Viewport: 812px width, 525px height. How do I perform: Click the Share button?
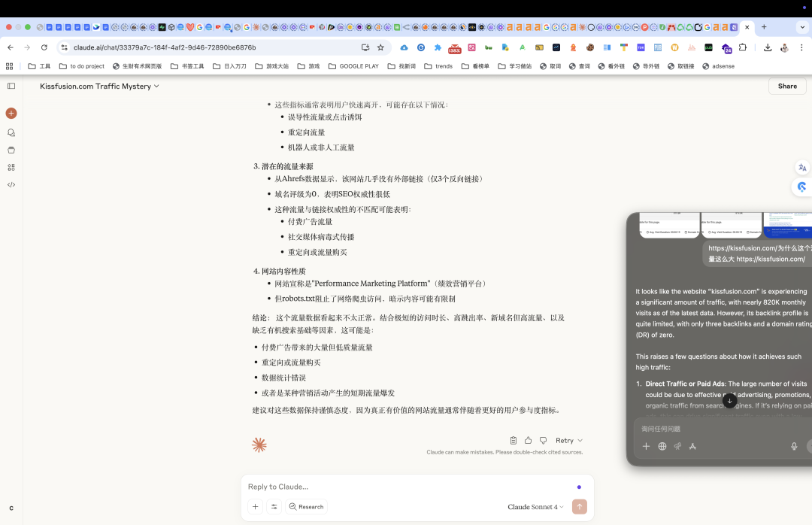pyautogui.click(x=787, y=86)
